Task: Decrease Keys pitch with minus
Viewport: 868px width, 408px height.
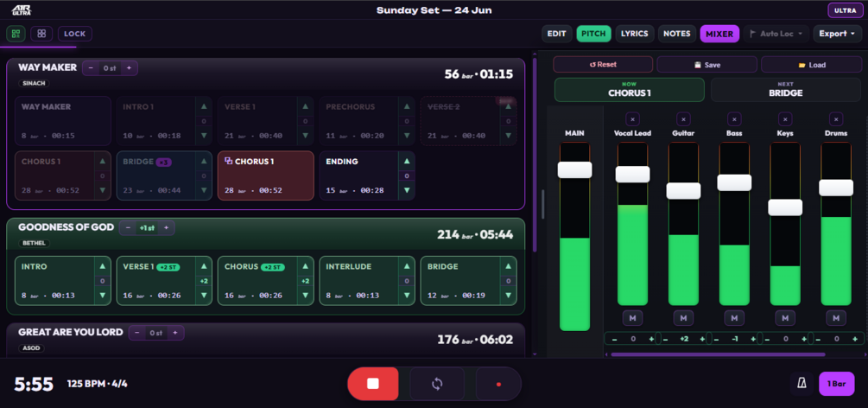Action: [767, 339]
